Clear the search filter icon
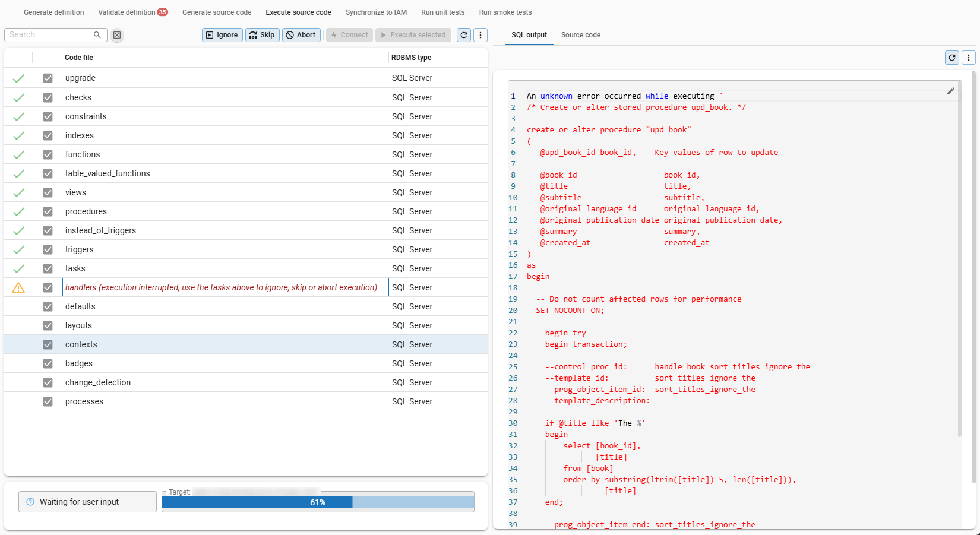The width and height of the screenshot is (980, 535). coord(117,35)
